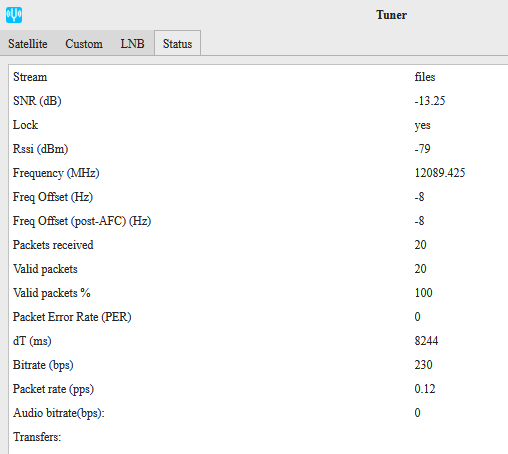Click the SNR (dB) value -13.25

point(430,101)
